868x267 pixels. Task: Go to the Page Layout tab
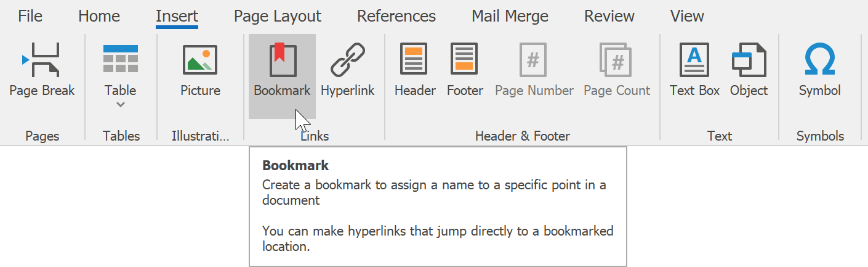click(278, 16)
